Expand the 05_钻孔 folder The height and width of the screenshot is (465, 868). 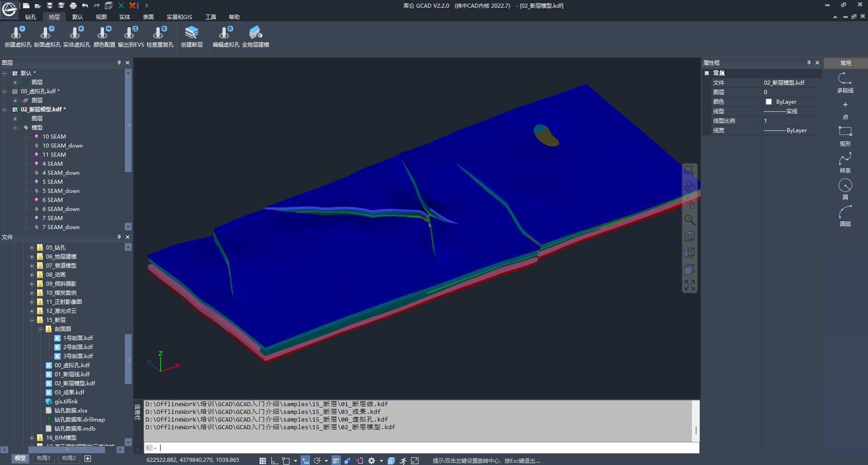coord(32,248)
